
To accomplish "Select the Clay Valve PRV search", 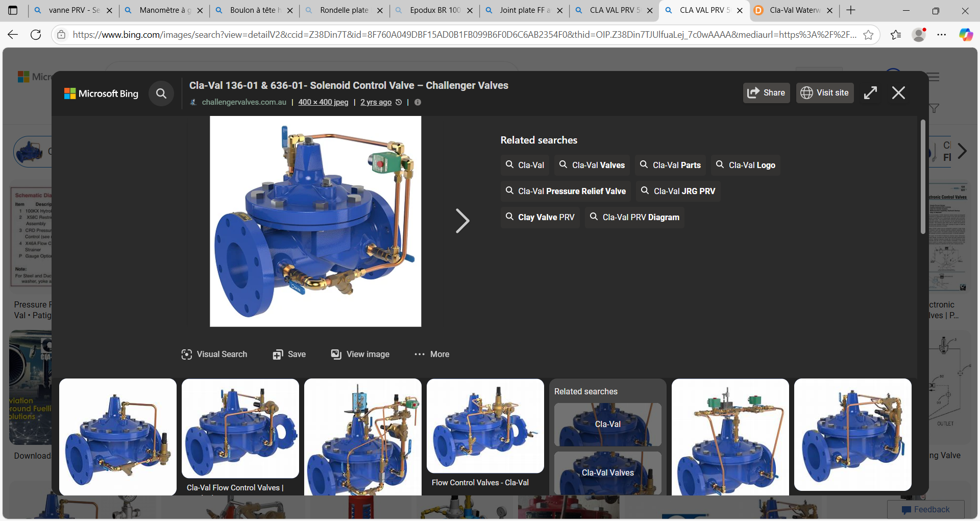I will [x=540, y=217].
